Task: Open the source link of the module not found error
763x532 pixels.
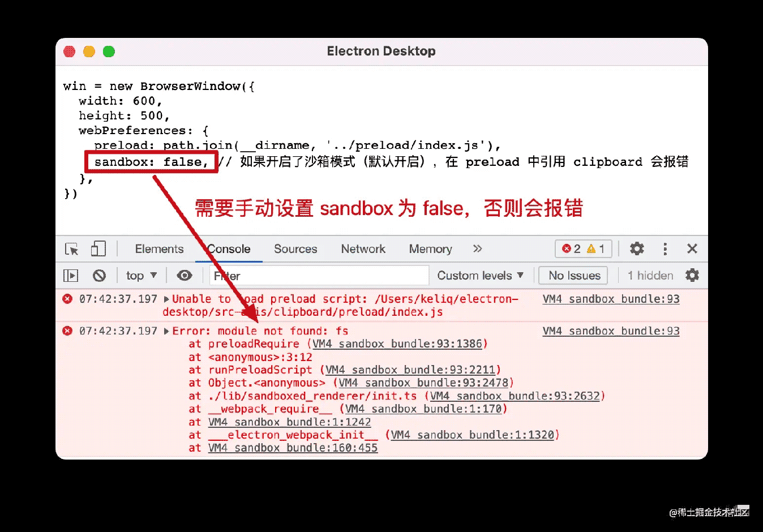Action: [x=611, y=331]
